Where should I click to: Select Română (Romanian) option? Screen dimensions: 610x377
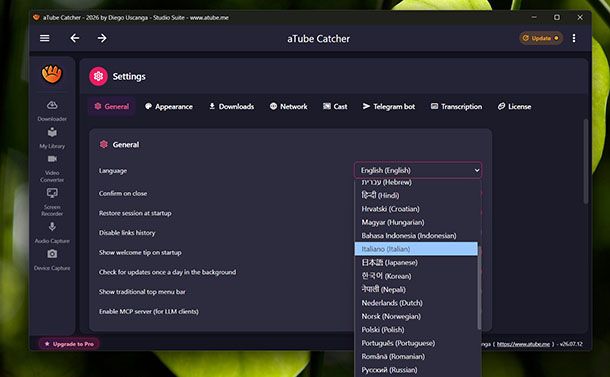[416, 356]
